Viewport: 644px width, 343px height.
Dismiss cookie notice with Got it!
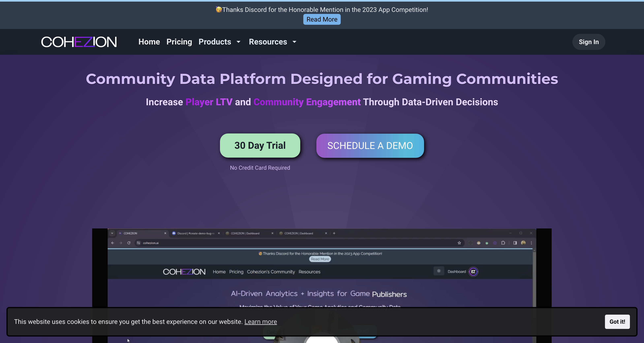(x=617, y=321)
